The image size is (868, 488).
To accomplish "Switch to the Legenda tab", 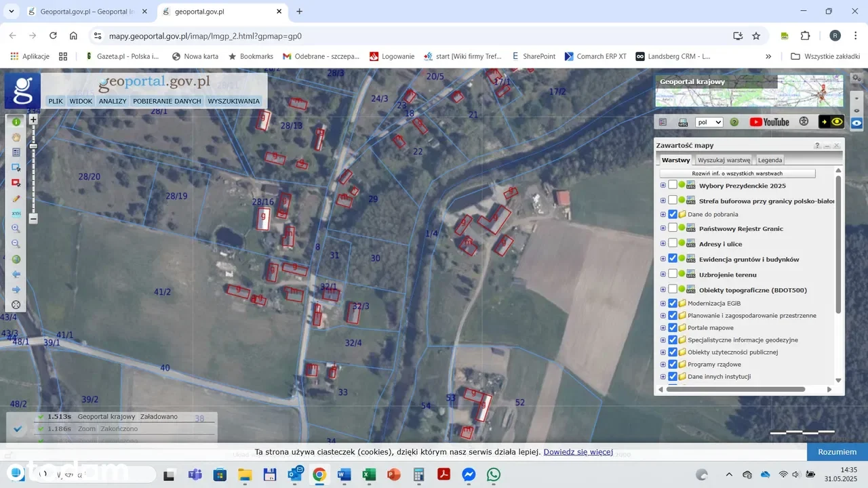I will pos(770,160).
